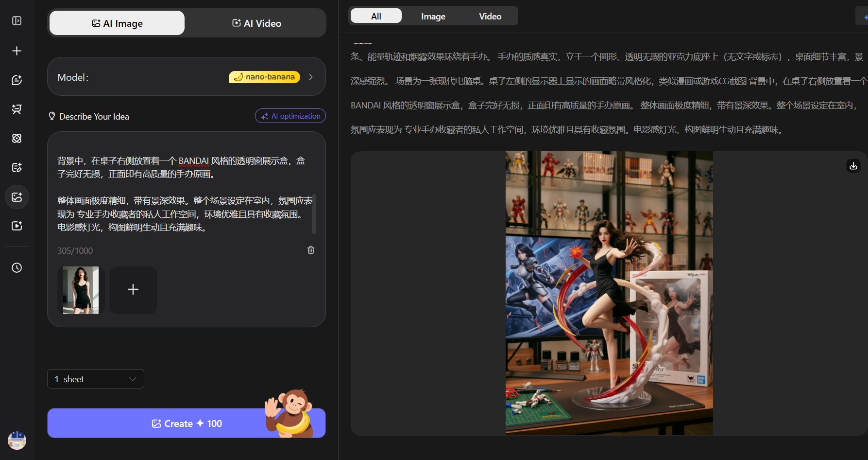Select the AI Image mode
Viewport: 868px width, 460px height.
click(117, 23)
